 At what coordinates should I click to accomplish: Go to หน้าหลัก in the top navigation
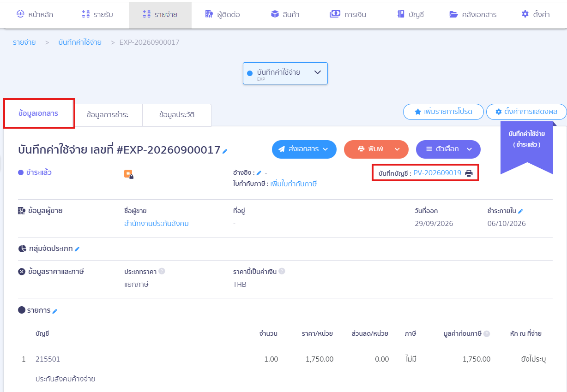pos(35,14)
